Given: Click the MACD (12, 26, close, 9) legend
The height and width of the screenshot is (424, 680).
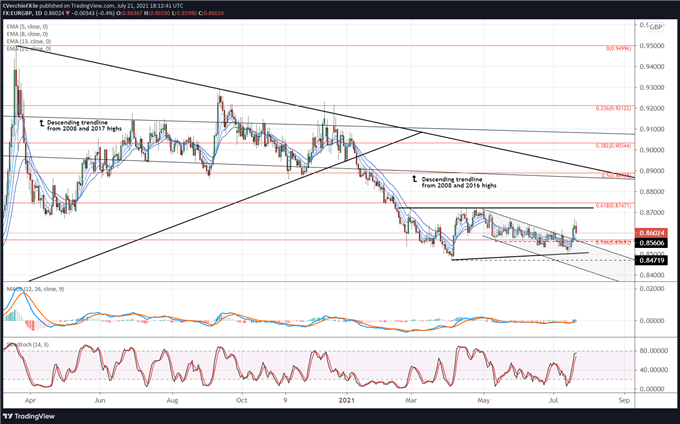Looking at the screenshot, I should click(x=35, y=289).
